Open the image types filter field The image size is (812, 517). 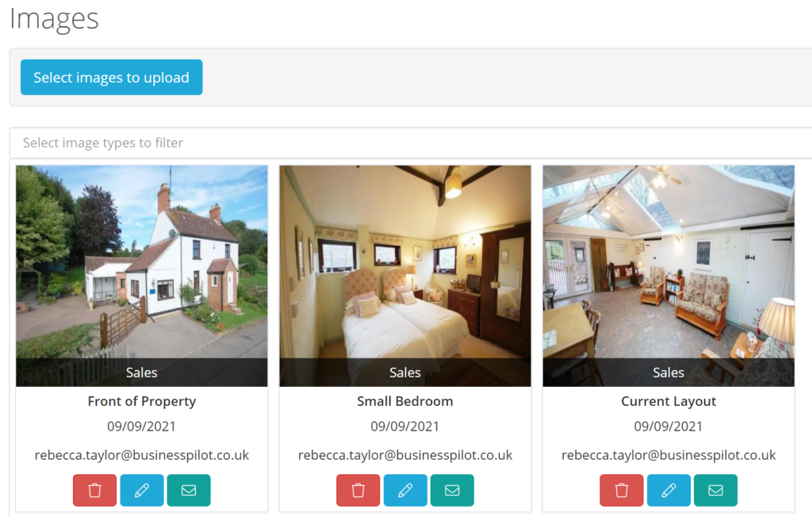411,143
